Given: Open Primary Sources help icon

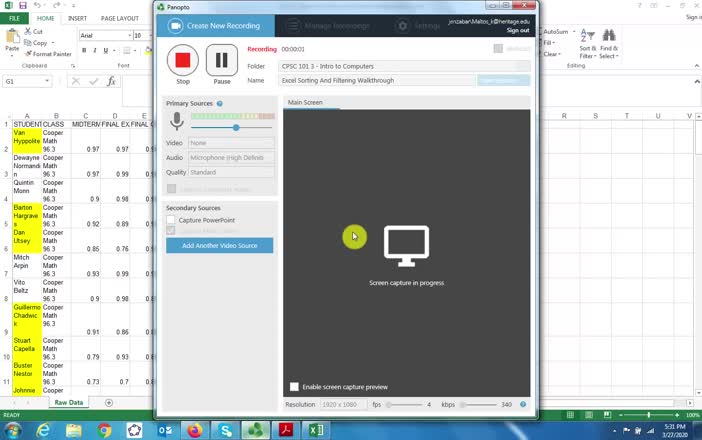Looking at the screenshot, I should (220, 103).
